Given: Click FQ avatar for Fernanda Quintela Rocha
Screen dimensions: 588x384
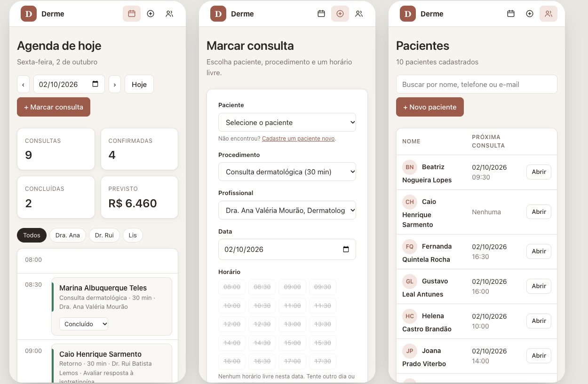Looking at the screenshot, I should [x=410, y=246].
